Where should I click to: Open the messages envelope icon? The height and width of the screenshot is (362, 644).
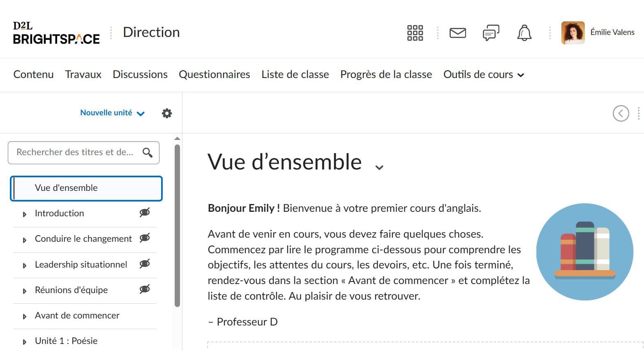[x=457, y=33]
